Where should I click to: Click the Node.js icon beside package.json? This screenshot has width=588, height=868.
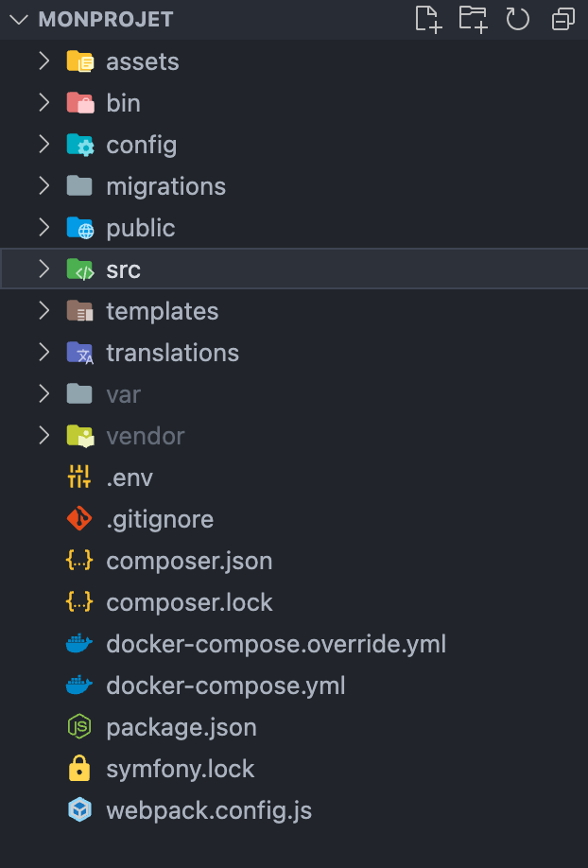click(79, 727)
